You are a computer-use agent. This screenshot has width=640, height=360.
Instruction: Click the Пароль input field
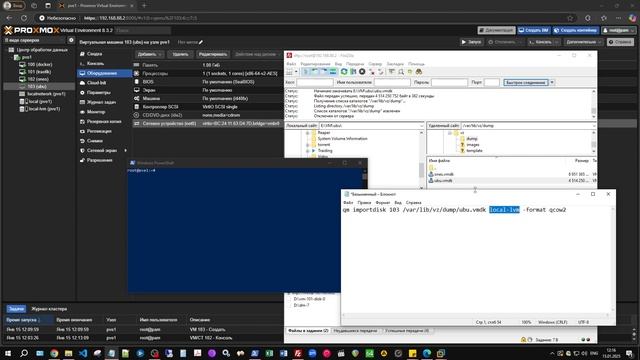tap(449, 82)
